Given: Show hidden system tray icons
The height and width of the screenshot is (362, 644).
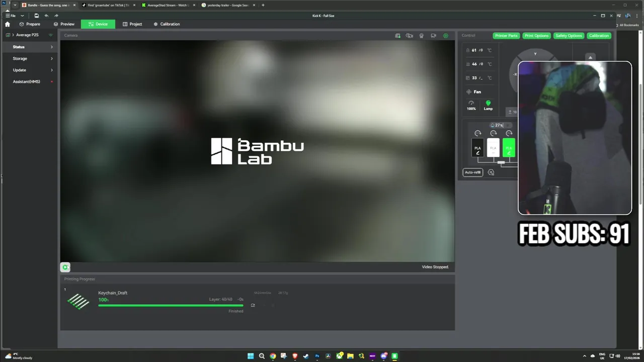Looking at the screenshot, I should tap(585, 356).
